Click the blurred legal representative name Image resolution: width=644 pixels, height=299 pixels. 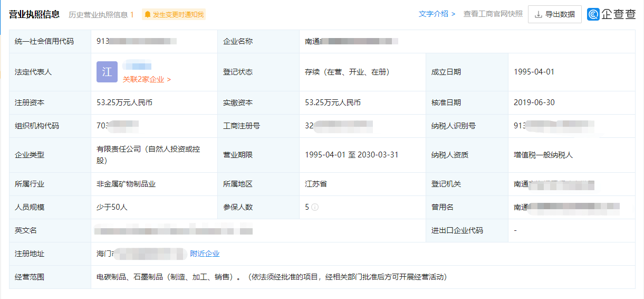click(138, 66)
